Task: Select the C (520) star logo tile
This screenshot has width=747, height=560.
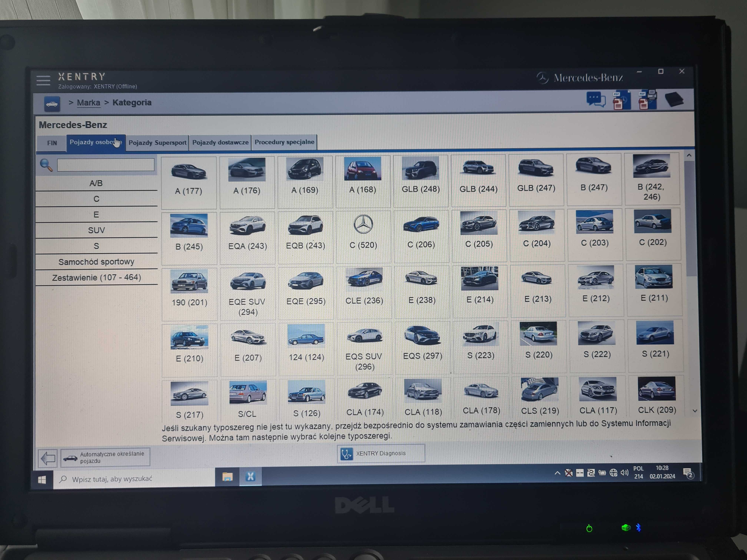Action: (x=363, y=237)
